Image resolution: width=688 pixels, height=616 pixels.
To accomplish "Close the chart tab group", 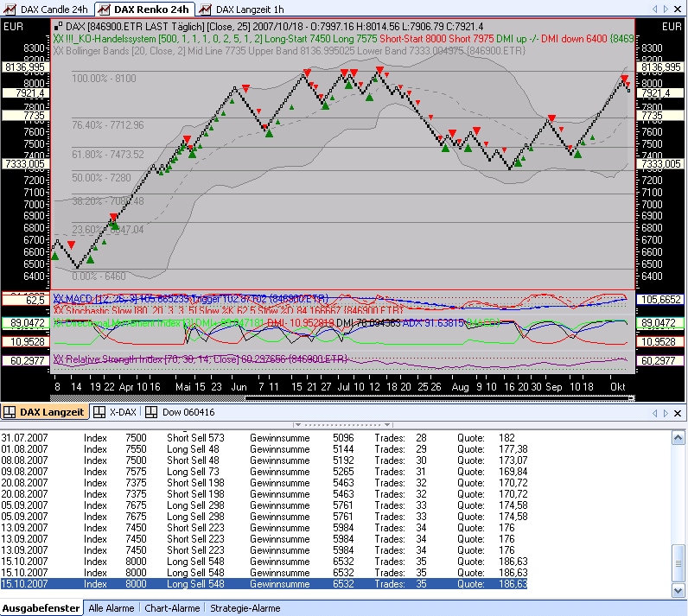I will pos(678,10).
